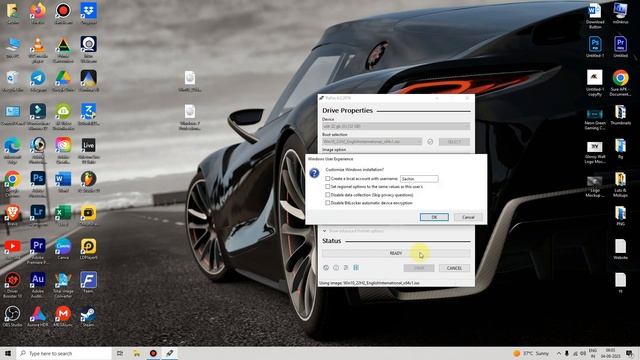Image resolution: width=640 pixels, height=360 pixels.
Task: Click the taskbar search box
Action: click(64, 353)
